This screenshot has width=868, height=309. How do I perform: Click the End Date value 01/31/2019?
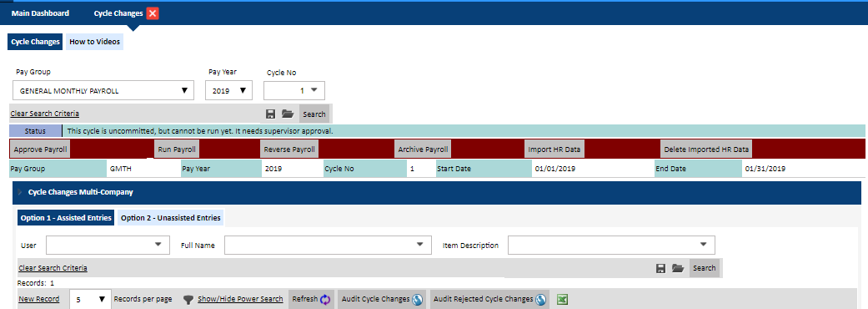[x=765, y=169]
